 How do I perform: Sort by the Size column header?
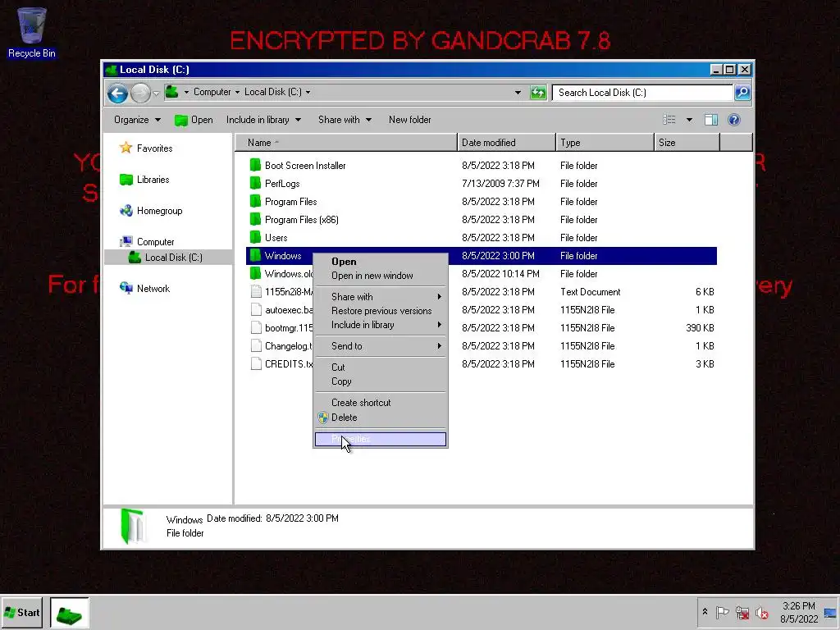click(x=687, y=143)
